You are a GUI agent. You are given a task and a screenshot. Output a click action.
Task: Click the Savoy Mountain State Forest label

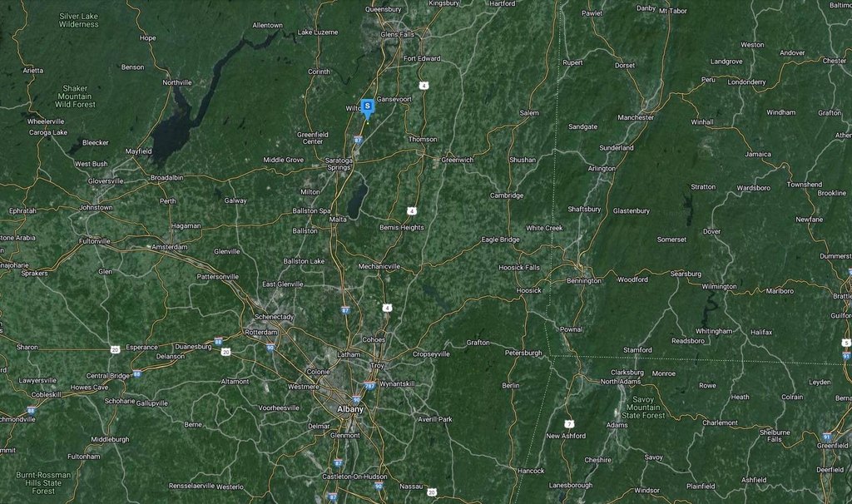click(643, 408)
